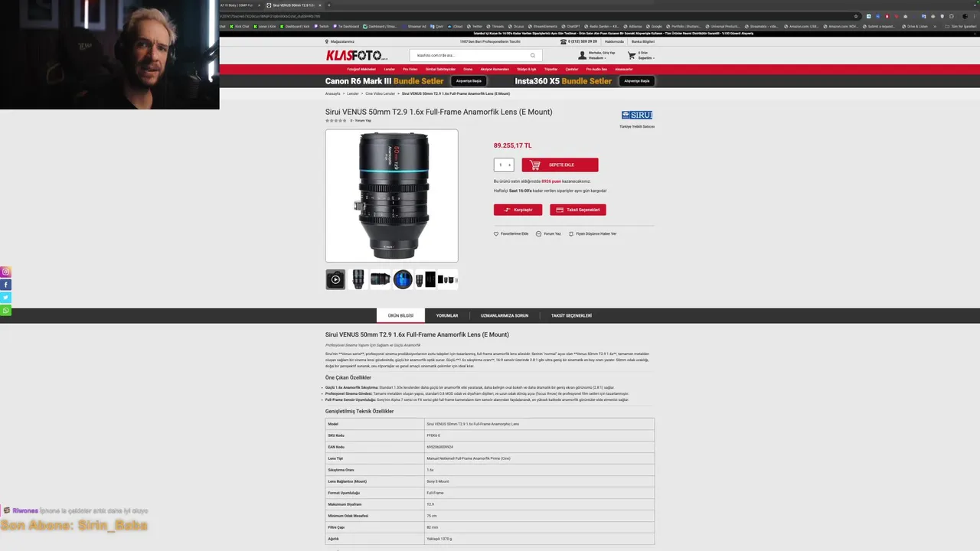Screen dimensions: 980x551
Task: Click the KLASFOTO logo
Action: pos(357,55)
